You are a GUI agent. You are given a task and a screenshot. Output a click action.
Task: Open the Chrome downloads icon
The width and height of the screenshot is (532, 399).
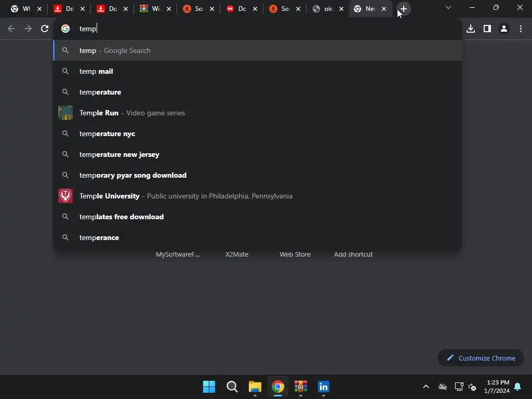click(x=471, y=29)
